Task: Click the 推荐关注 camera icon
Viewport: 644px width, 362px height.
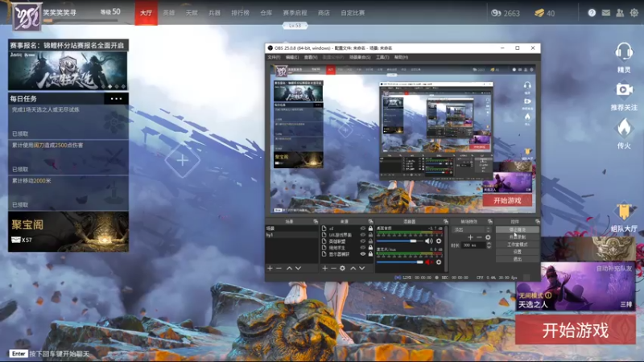Action: pos(624,89)
